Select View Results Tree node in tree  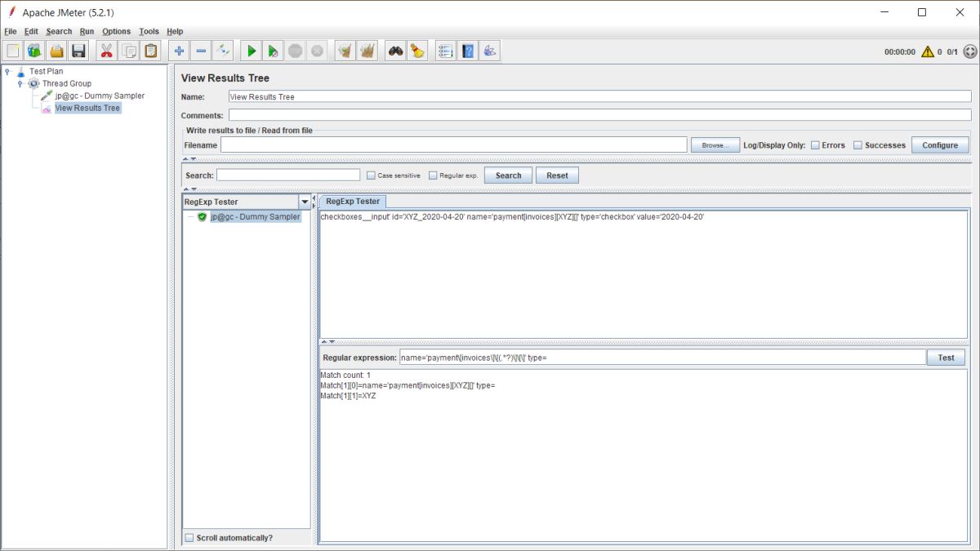(x=87, y=108)
